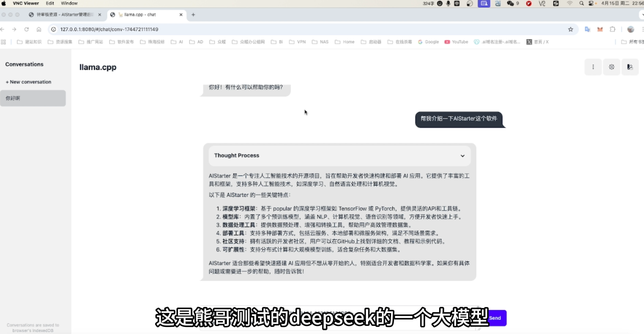
Task: Open the Home bookmark folder
Action: [345, 42]
